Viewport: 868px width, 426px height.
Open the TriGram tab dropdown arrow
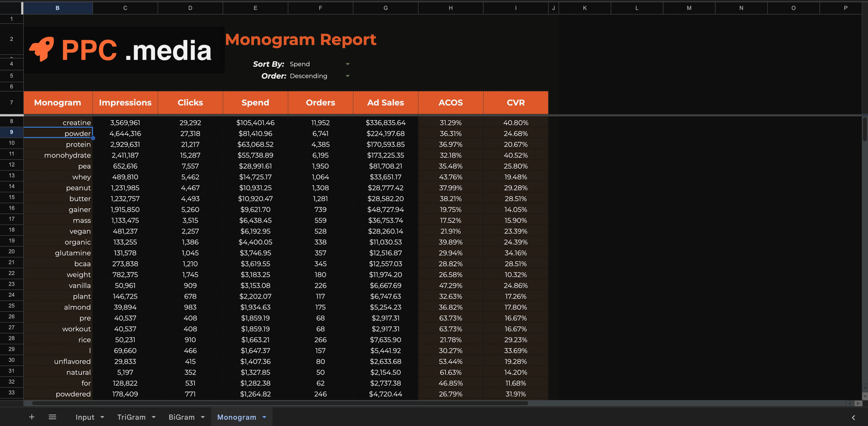[x=154, y=417]
